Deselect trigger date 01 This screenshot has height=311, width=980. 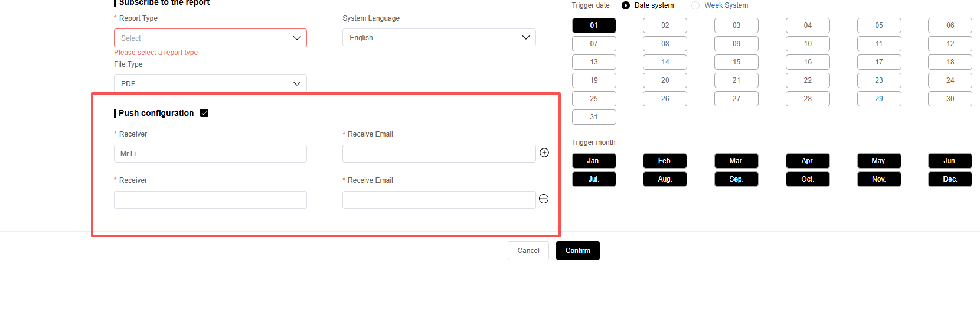point(594,25)
